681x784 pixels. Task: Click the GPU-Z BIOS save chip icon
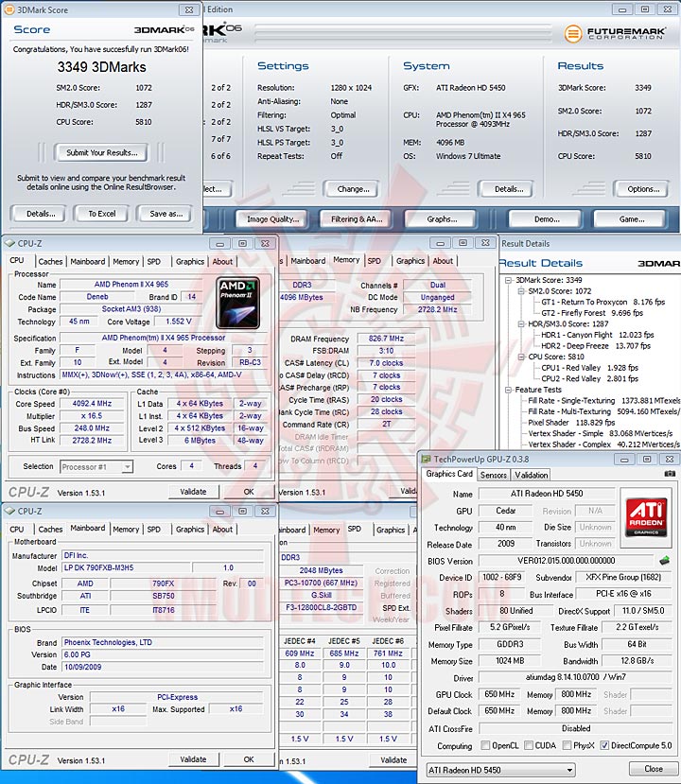coord(664,561)
